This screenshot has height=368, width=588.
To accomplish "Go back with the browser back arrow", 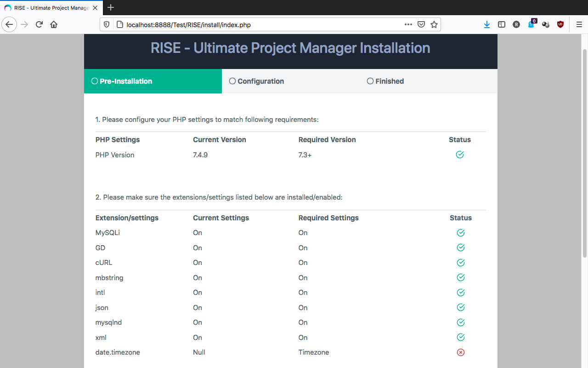I will (x=9, y=24).
